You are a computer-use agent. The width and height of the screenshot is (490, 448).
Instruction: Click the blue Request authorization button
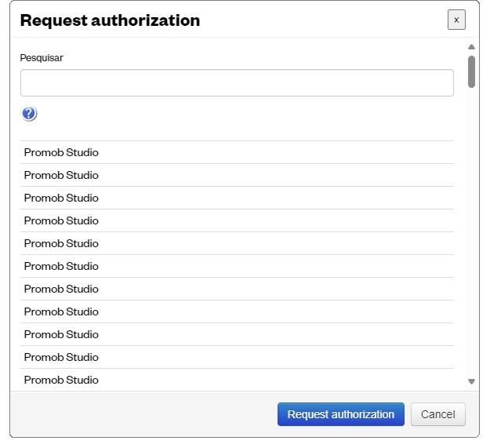pyautogui.click(x=340, y=414)
